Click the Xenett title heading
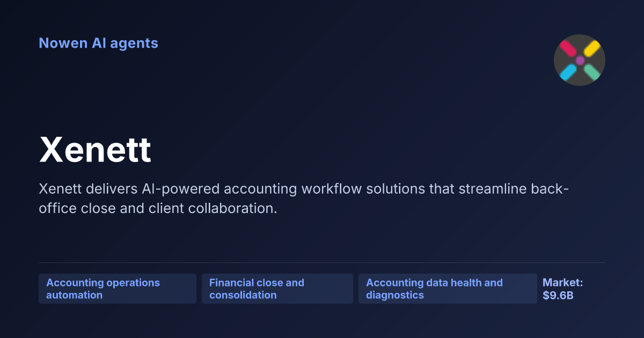The image size is (644, 338). coord(95,150)
